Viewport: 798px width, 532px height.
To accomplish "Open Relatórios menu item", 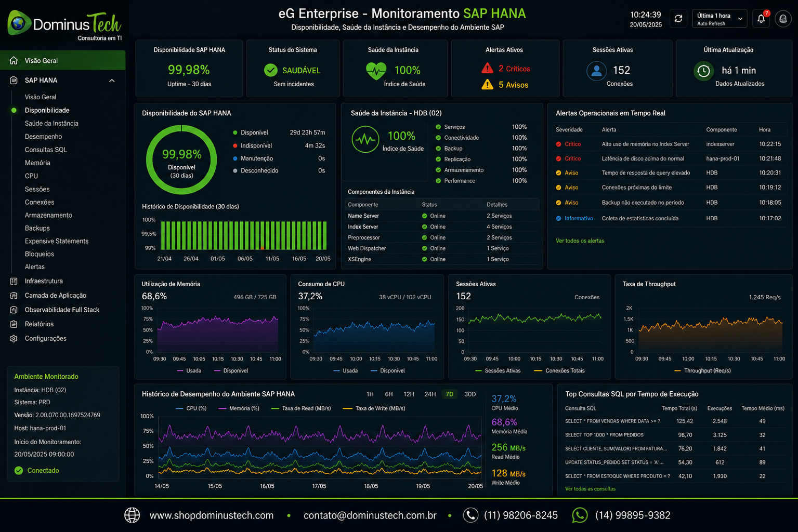I will click(x=39, y=324).
